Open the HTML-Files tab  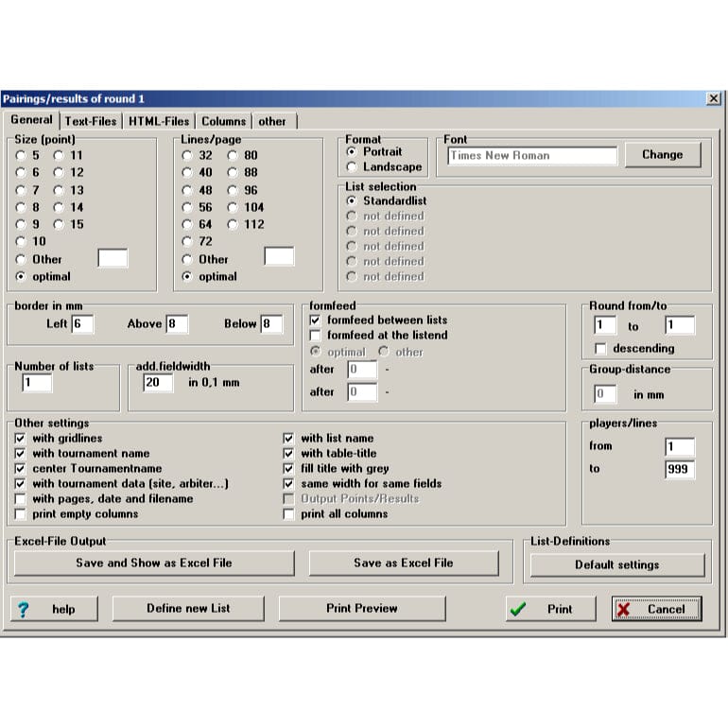tap(159, 121)
